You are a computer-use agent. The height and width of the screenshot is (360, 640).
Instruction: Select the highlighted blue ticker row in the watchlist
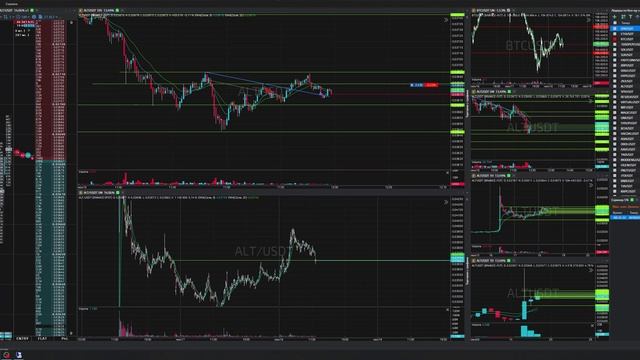click(625, 29)
